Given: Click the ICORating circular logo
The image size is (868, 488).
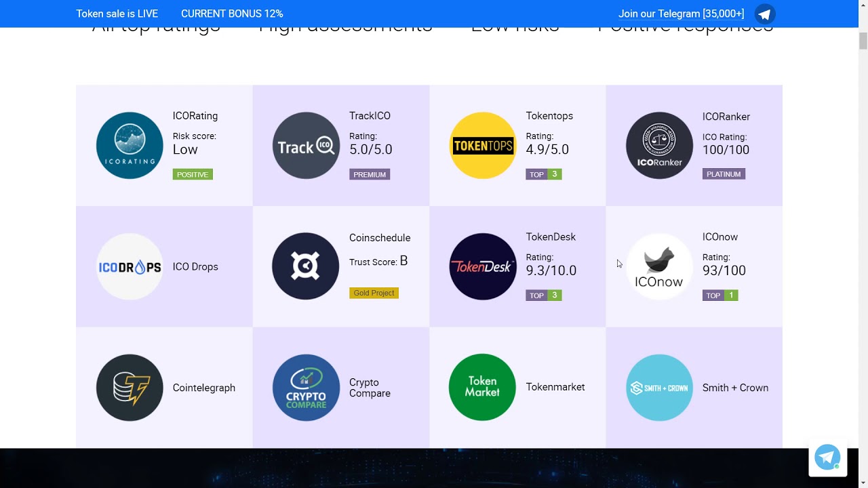Looking at the screenshot, I should click(130, 146).
